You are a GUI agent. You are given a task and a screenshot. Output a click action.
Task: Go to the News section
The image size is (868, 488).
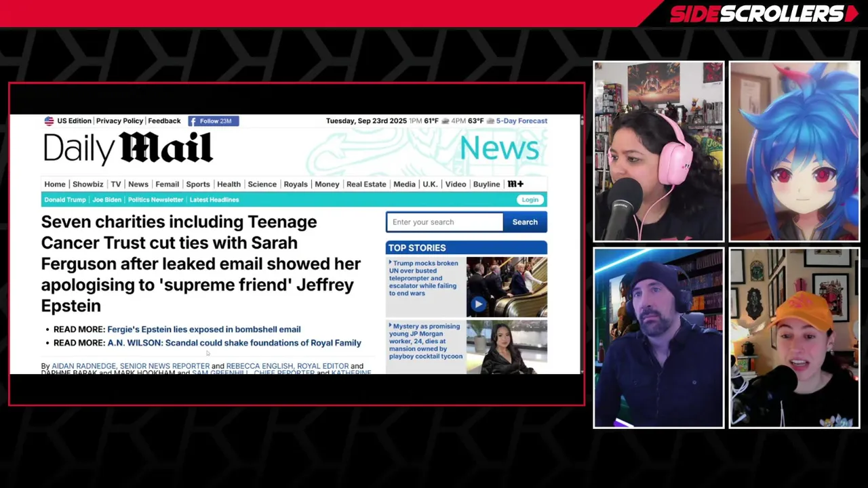[138, 184]
